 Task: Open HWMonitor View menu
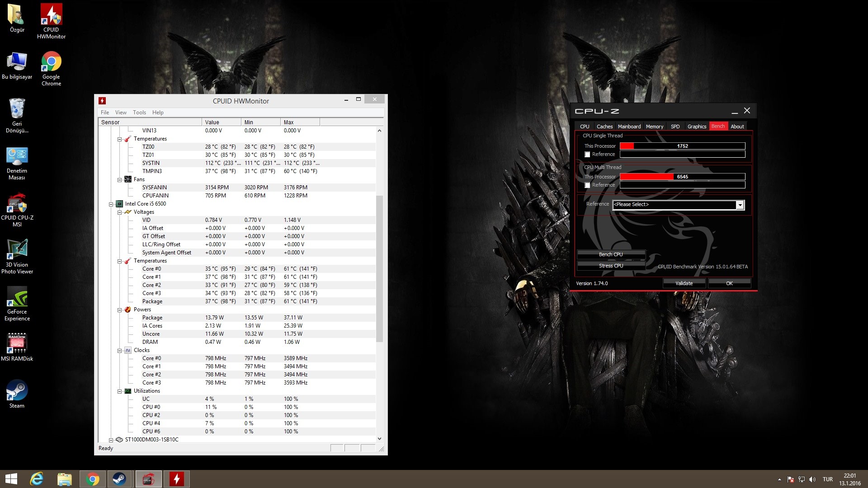tap(121, 113)
